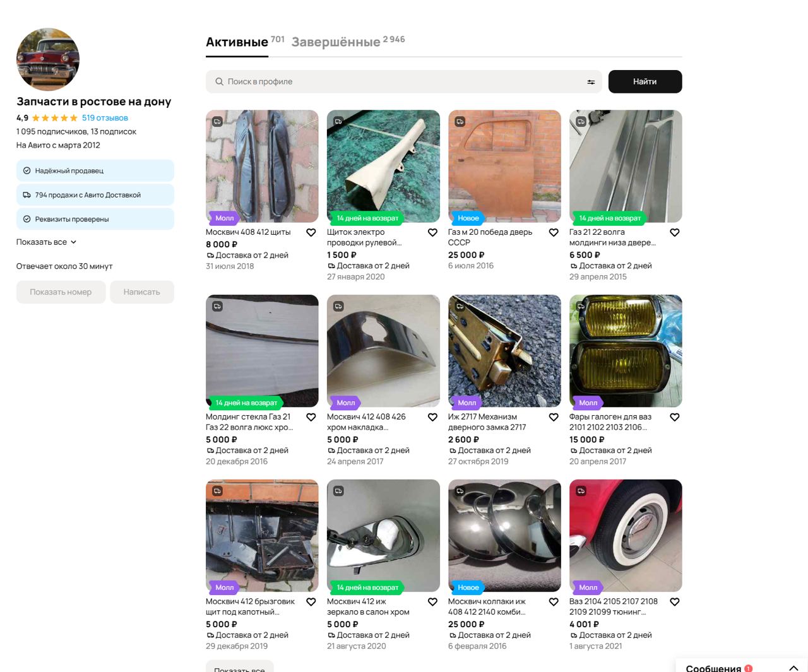
Task: Expand the Сообщения chat panel
Action: (x=793, y=668)
